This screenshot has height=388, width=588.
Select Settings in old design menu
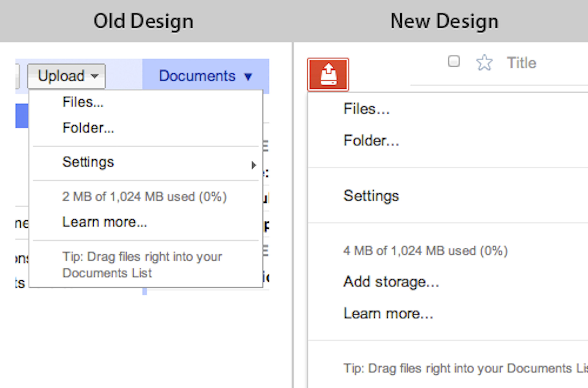pyautogui.click(x=88, y=162)
